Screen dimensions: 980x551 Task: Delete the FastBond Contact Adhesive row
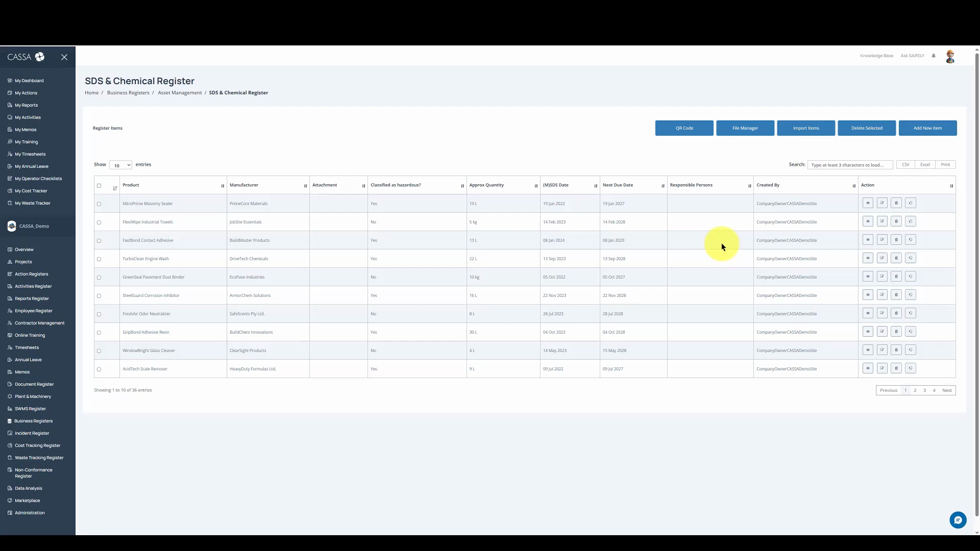896,240
